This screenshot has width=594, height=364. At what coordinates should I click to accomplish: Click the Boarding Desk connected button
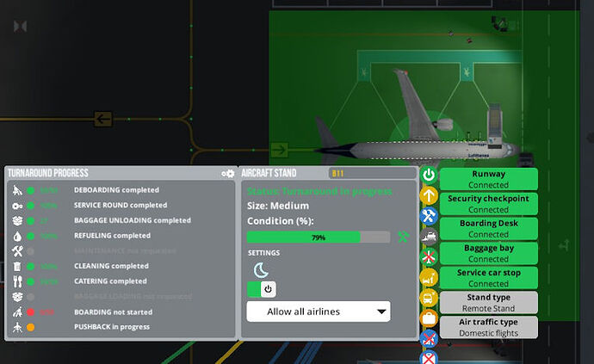488,228
